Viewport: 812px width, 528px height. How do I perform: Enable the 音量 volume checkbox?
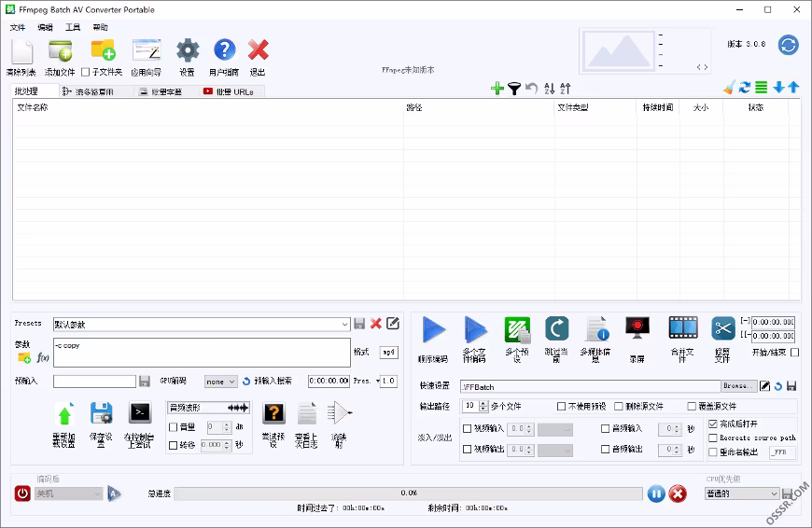point(174,427)
